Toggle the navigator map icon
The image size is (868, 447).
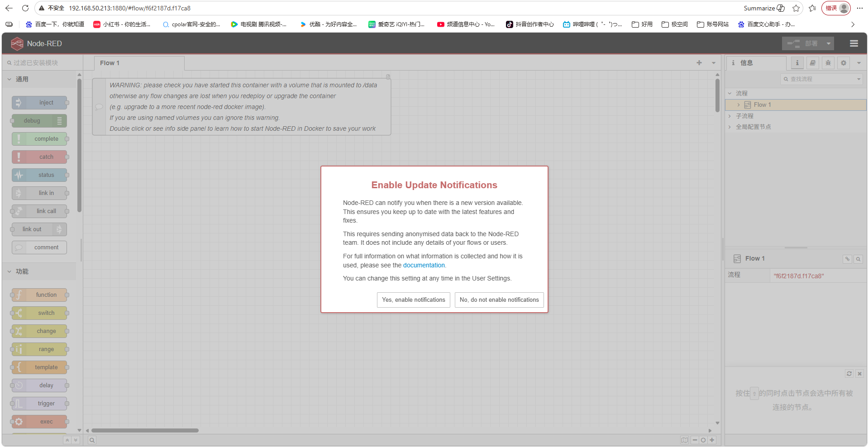pyautogui.click(x=685, y=440)
